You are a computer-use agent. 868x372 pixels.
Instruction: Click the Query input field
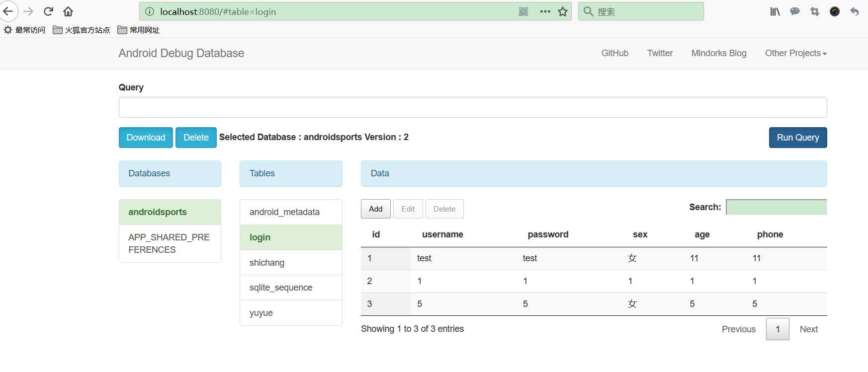(x=473, y=107)
